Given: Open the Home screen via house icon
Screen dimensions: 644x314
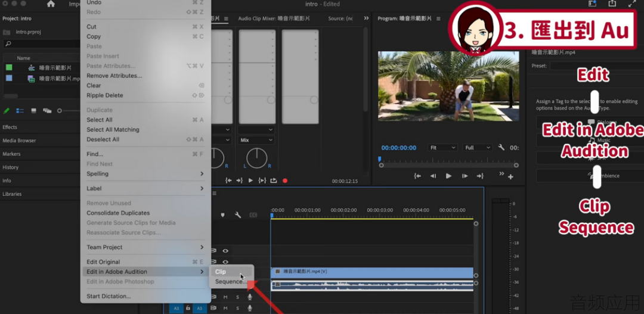Looking at the screenshot, I should [x=51, y=4].
